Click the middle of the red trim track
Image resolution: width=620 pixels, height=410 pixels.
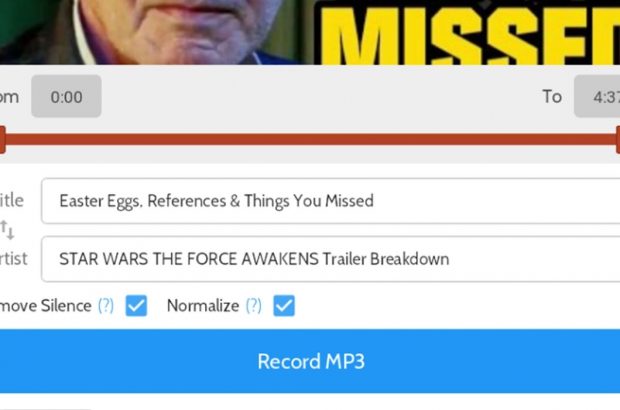(310, 140)
